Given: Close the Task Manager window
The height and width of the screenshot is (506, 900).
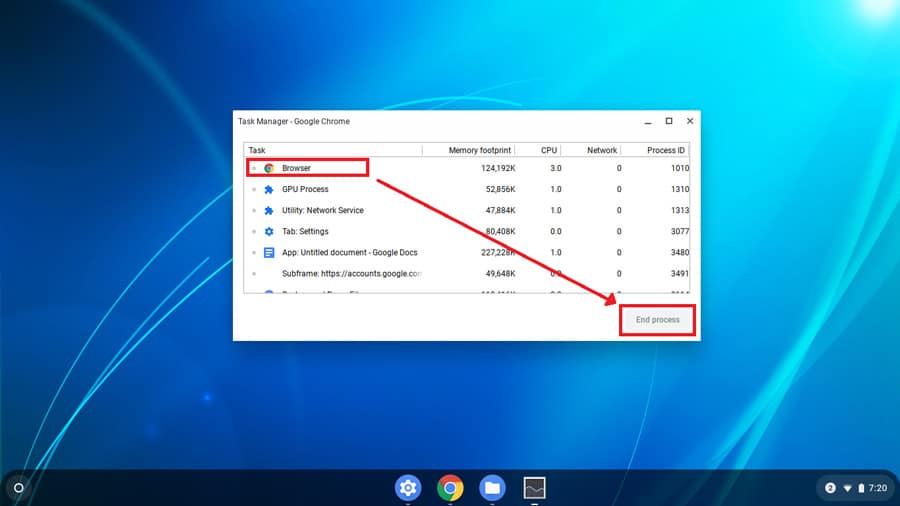Looking at the screenshot, I should click(x=690, y=121).
